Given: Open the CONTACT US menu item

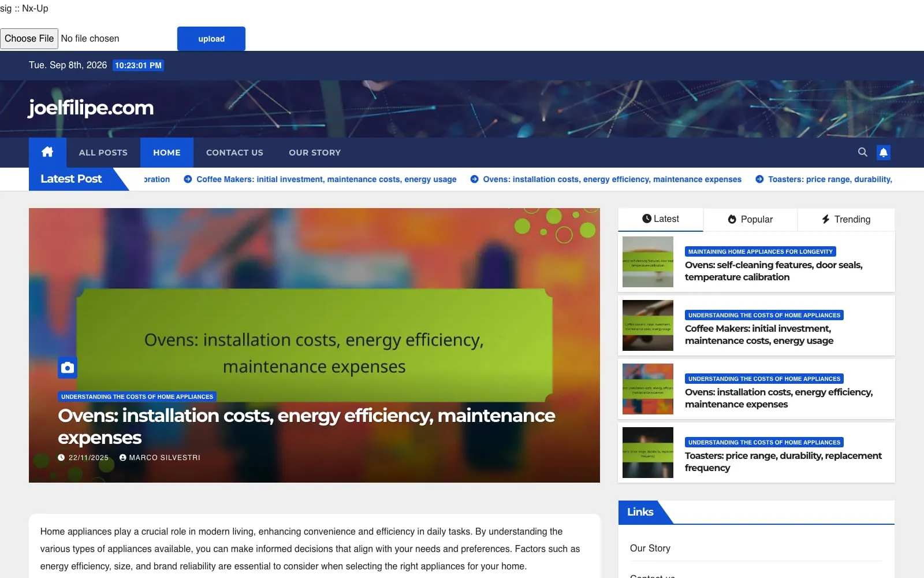Looking at the screenshot, I should 234,153.
